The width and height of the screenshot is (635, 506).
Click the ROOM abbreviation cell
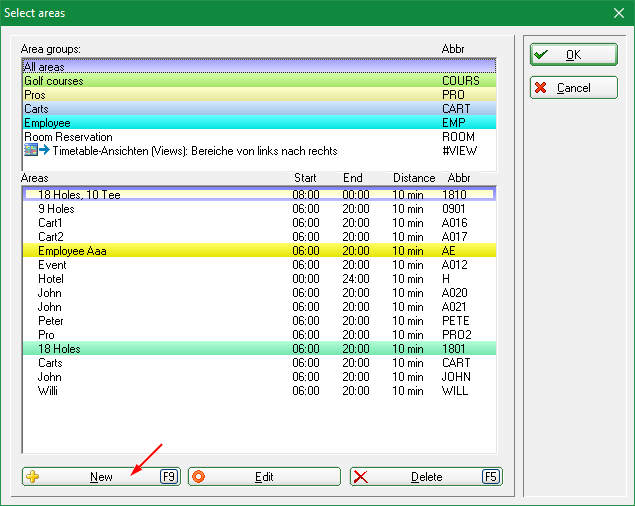pyautogui.click(x=458, y=137)
